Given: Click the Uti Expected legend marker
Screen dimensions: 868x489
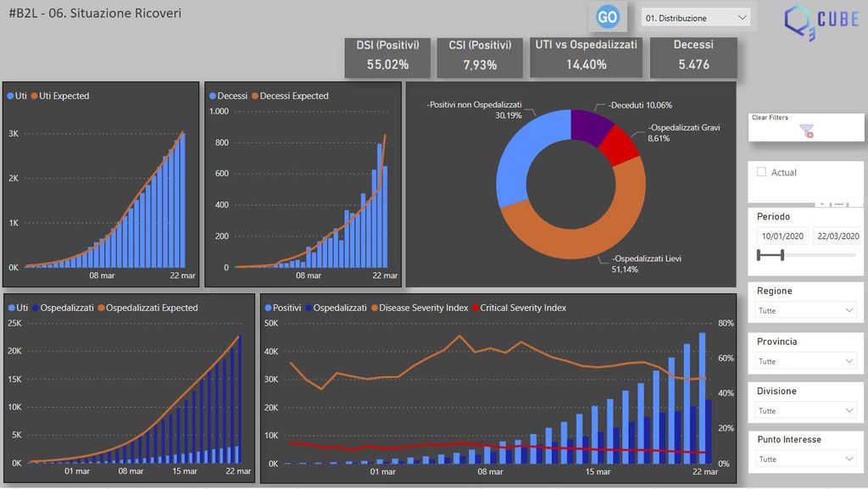Looking at the screenshot, I should [x=36, y=97].
